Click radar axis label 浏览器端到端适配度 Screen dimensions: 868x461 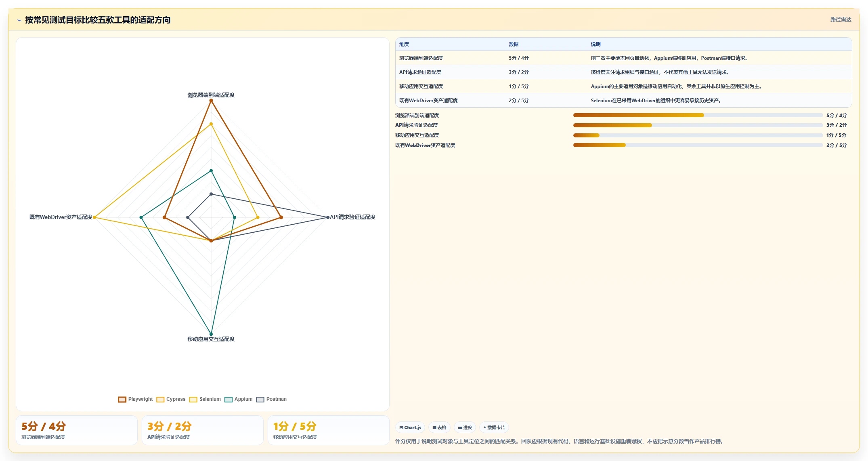(x=211, y=95)
